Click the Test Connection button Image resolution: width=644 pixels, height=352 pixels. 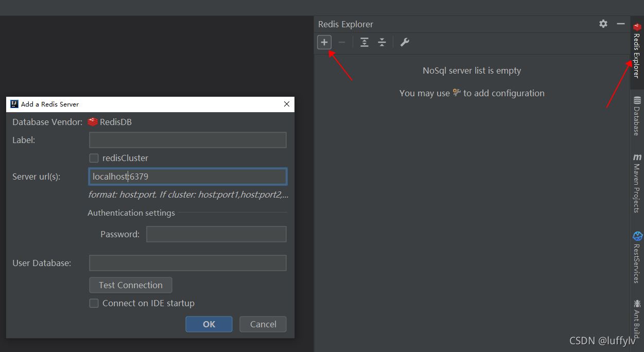131,285
